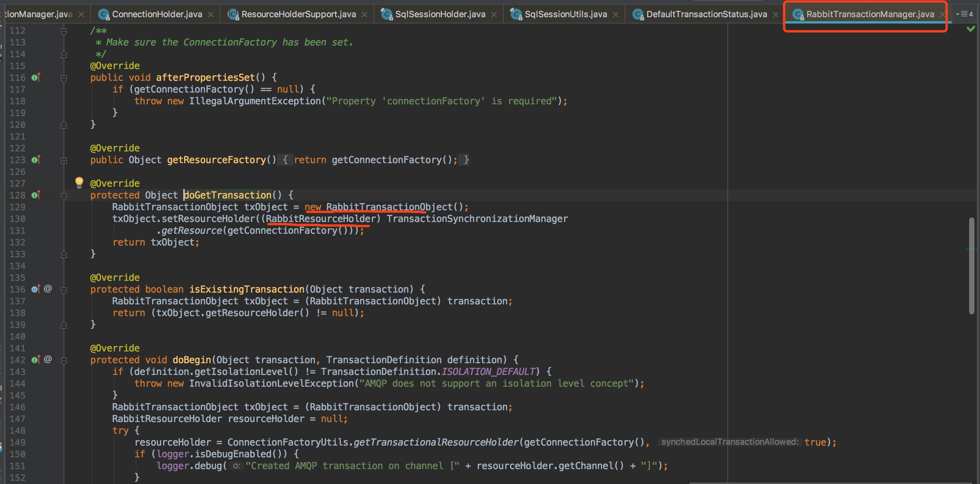Open the hidden tabs dropdown list

[x=964, y=14]
